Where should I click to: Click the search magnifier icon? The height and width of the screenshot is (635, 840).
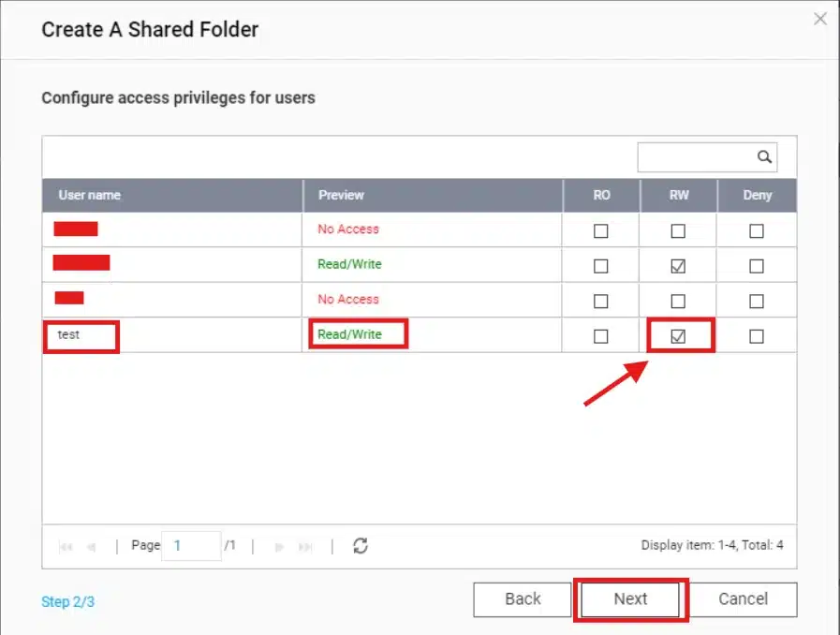(764, 157)
